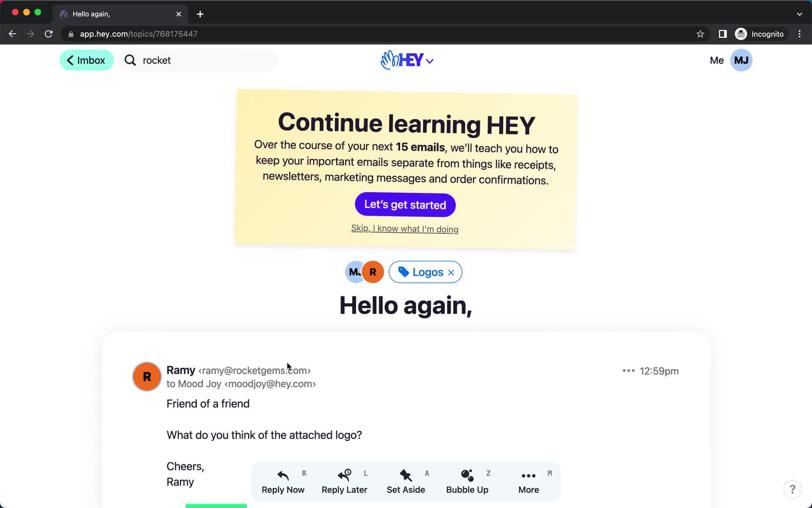Click the Skip learning link

point(405,228)
